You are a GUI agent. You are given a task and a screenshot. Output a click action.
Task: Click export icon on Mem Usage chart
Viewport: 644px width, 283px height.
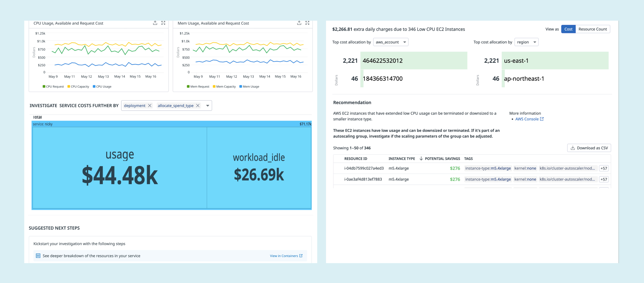pyautogui.click(x=299, y=23)
